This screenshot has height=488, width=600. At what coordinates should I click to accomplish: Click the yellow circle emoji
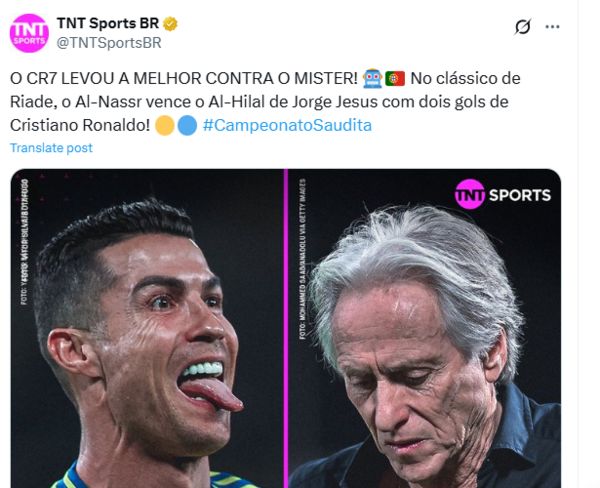coord(165,126)
